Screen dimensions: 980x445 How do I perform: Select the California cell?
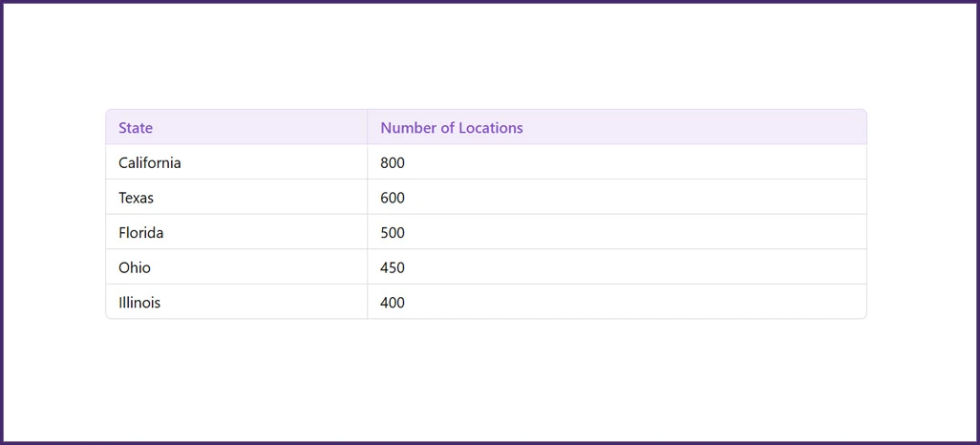(x=150, y=163)
